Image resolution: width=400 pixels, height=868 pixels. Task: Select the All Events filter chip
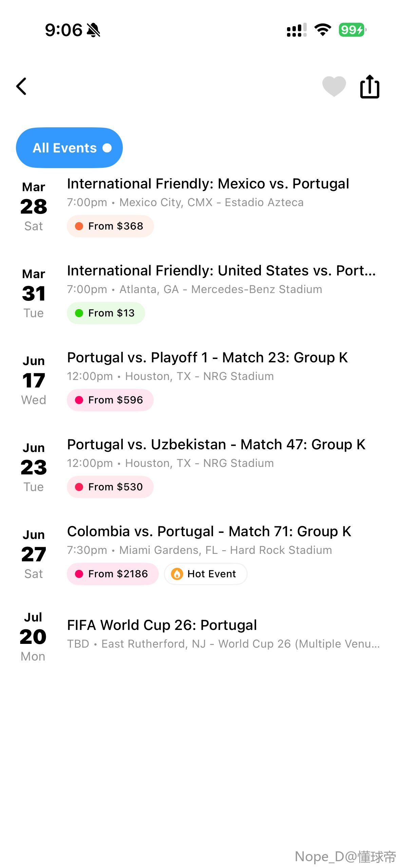(69, 148)
